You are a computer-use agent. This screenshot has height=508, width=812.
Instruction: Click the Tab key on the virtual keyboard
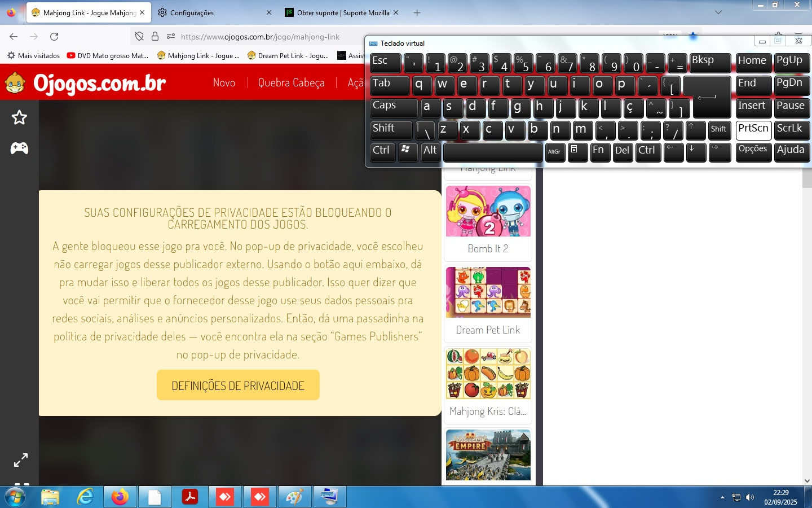pyautogui.click(x=390, y=86)
